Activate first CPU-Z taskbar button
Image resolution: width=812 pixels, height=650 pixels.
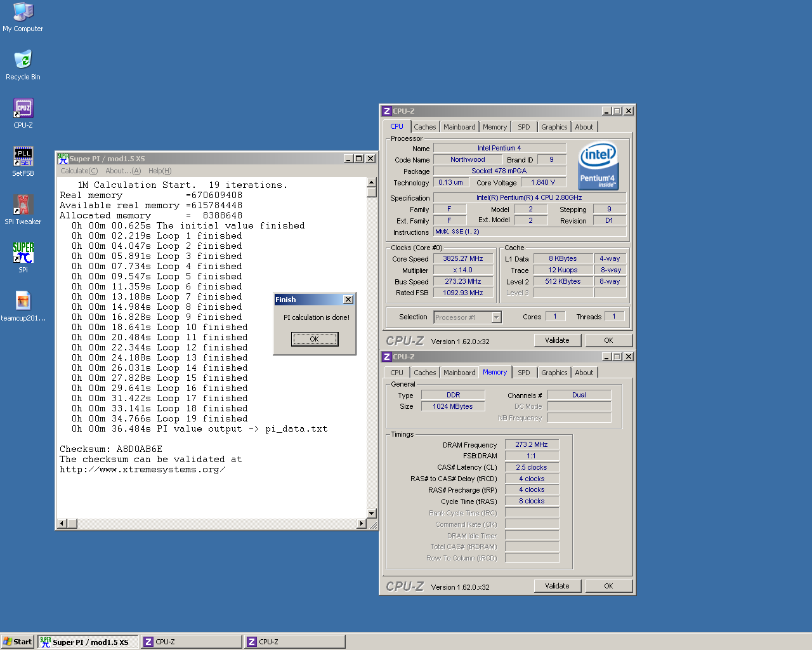(192, 642)
